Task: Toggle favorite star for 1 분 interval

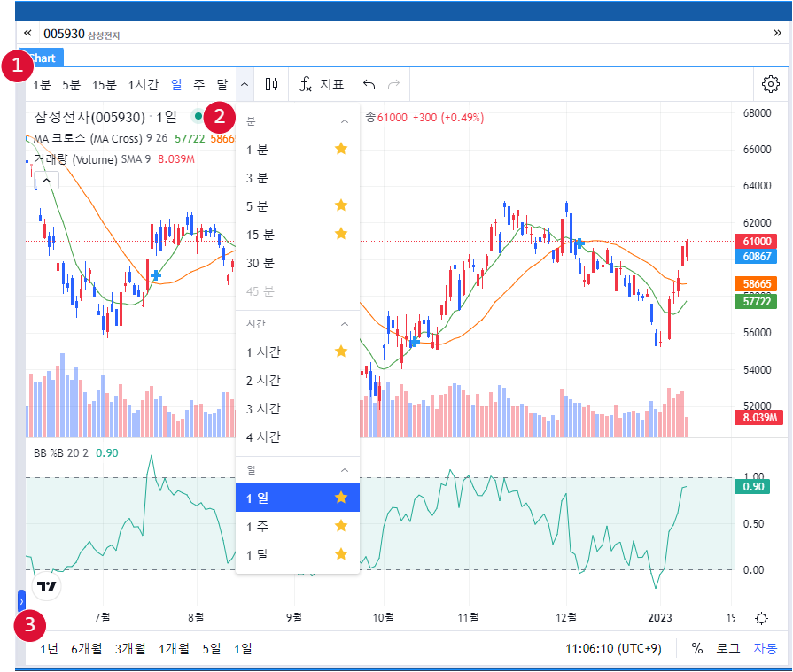Action: click(341, 149)
